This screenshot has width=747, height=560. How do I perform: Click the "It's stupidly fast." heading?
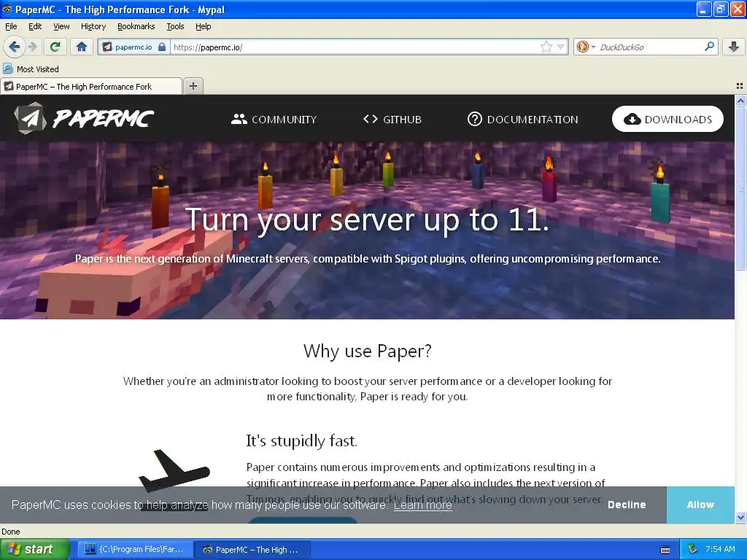(301, 440)
